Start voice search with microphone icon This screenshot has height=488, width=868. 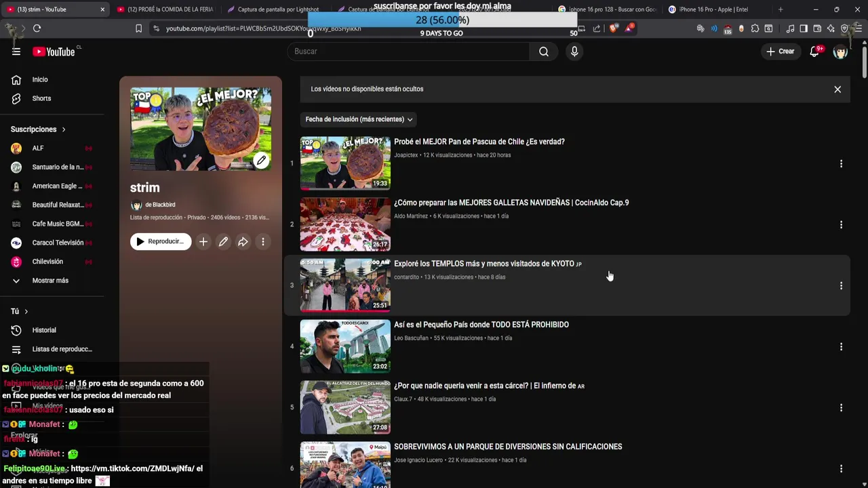coord(574,52)
